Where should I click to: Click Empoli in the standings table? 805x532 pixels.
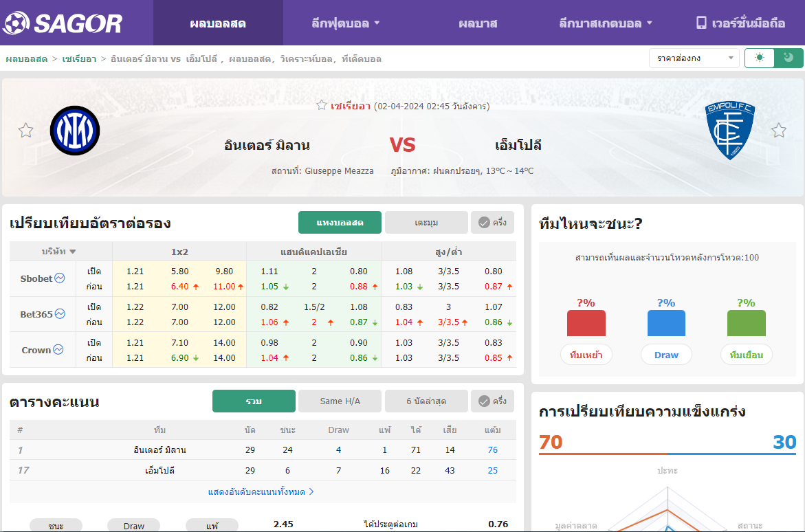(159, 470)
